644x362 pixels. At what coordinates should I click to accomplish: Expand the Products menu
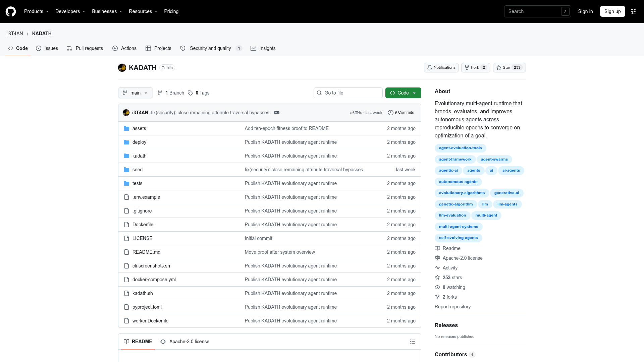pos(36,11)
